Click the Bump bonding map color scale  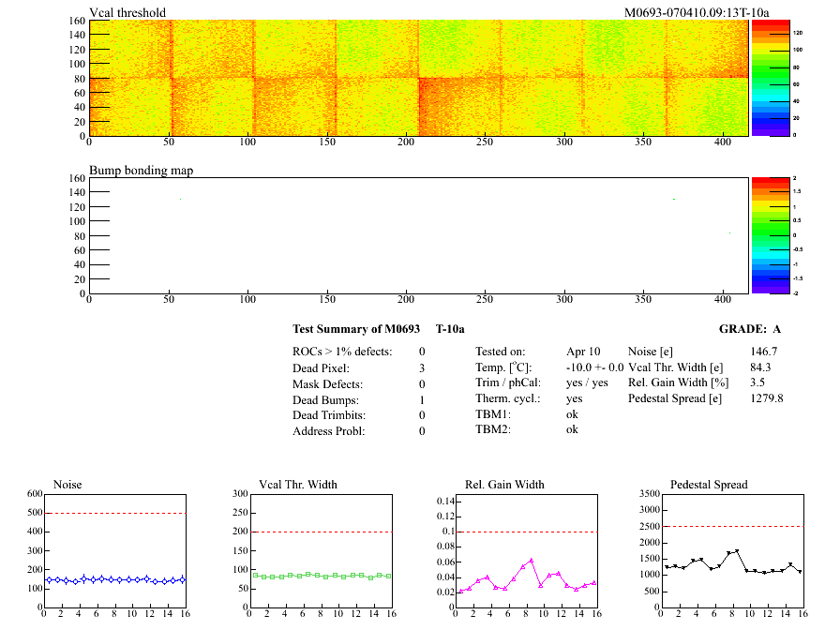[761, 234]
